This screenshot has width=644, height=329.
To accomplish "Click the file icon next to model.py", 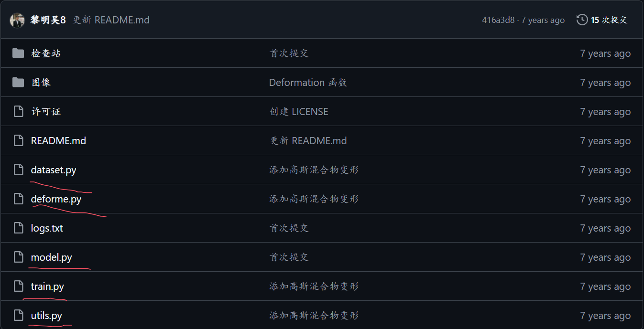I will 18,257.
